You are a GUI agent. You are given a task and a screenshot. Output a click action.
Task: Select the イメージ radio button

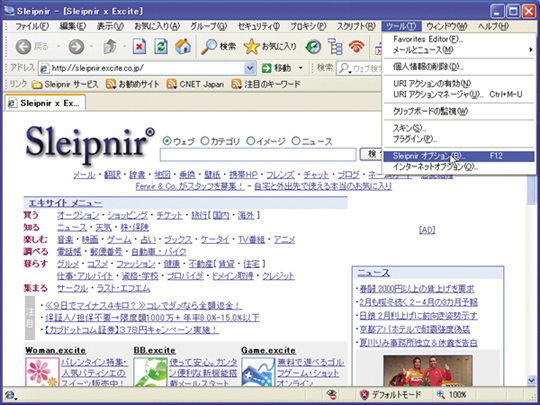(x=251, y=141)
